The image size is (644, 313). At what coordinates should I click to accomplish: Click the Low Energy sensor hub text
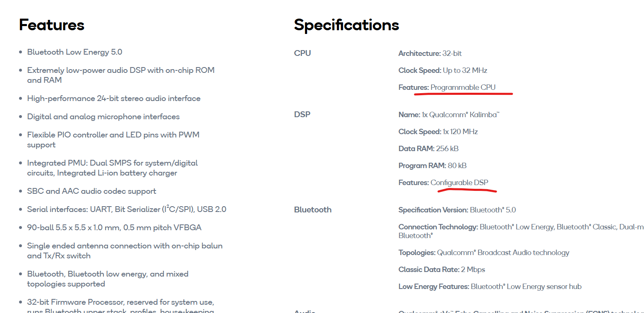526,287
